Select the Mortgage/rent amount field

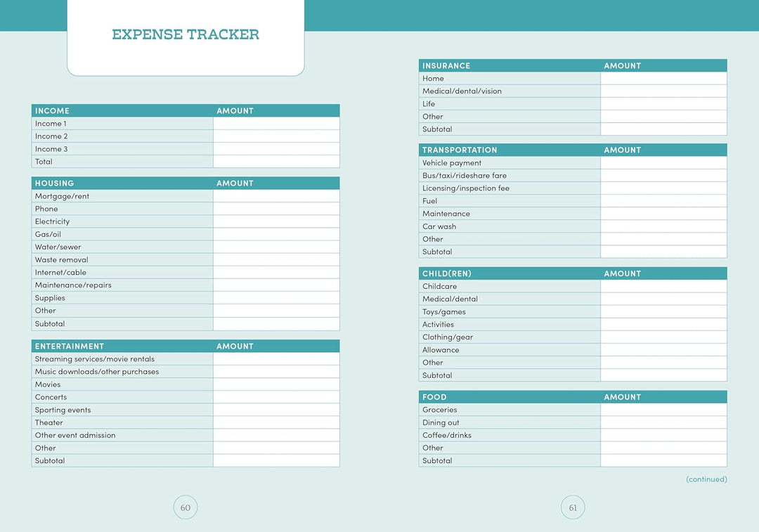(276, 196)
